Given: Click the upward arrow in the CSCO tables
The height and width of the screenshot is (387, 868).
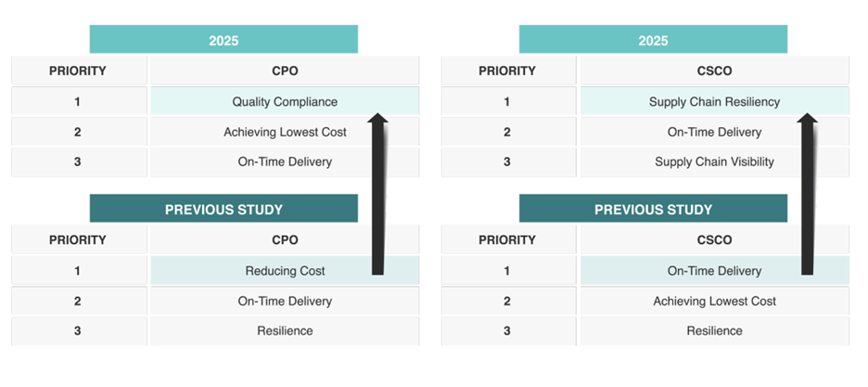Looking at the screenshot, I should pyautogui.click(x=807, y=195).
